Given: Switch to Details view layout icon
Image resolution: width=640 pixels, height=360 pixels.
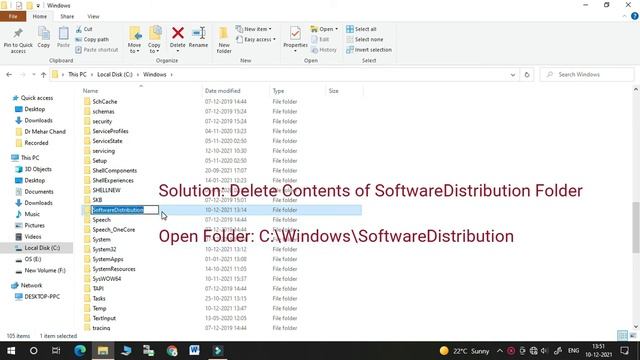Looking at the screenshot, I should point(622,336).
